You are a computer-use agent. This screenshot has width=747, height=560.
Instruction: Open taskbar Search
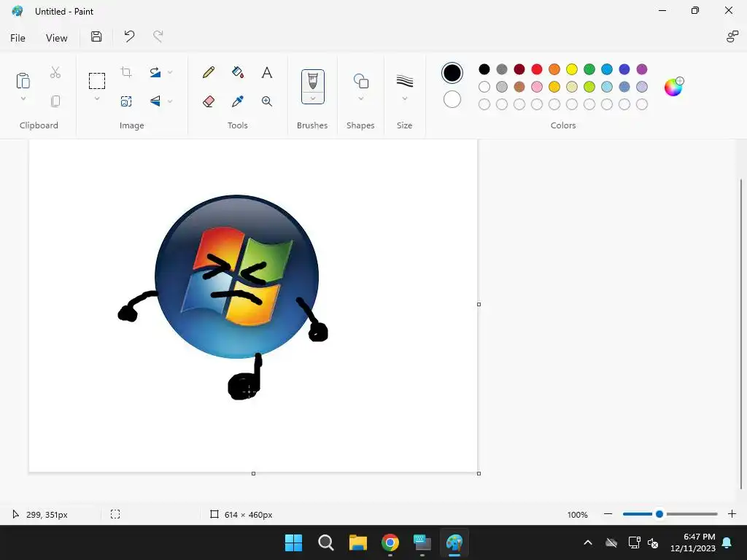click(x=326, y=542)
